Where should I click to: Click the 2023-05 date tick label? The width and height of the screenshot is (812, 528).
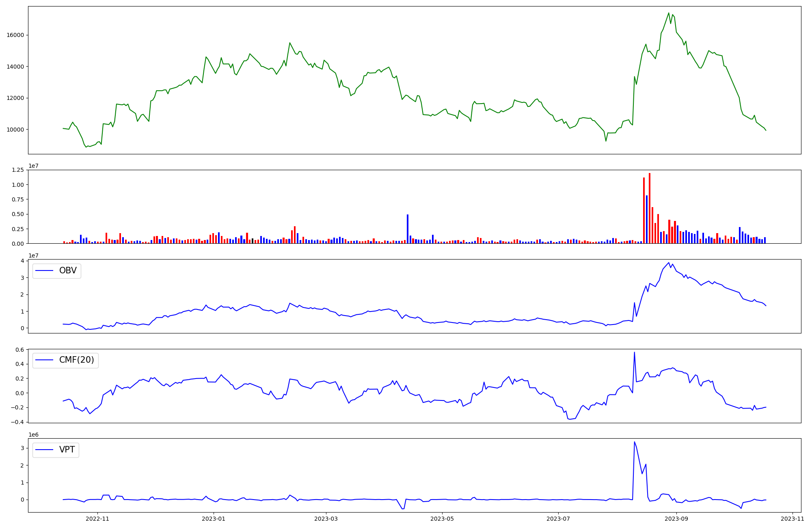coord(442,519)
